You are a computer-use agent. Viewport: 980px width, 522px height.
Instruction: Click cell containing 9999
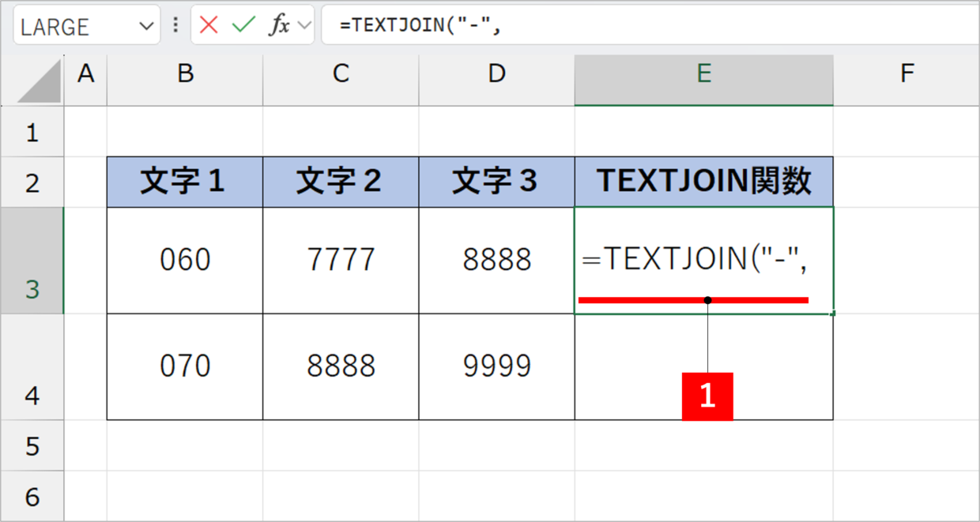coord(496,366)
